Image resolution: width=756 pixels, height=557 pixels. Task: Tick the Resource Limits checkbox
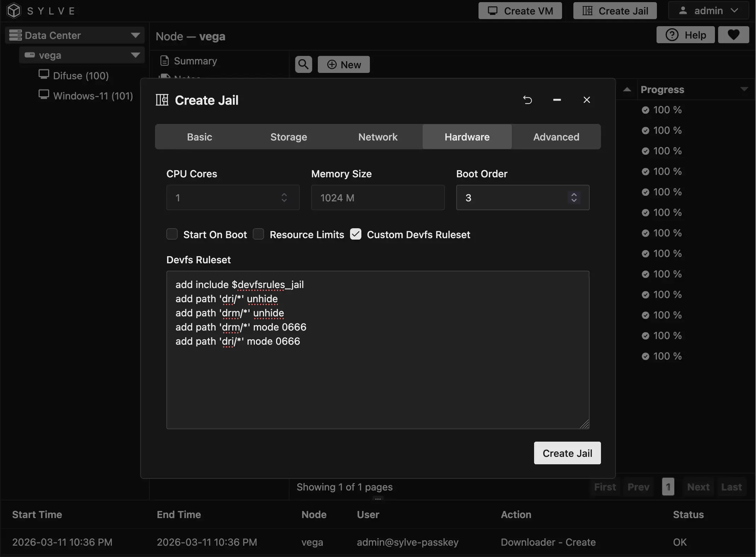click(x=258, y=234)
